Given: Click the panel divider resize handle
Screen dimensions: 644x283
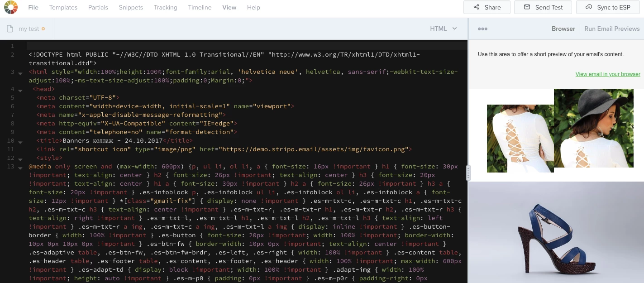Looking at the screenshot, I should pos(468,173).
